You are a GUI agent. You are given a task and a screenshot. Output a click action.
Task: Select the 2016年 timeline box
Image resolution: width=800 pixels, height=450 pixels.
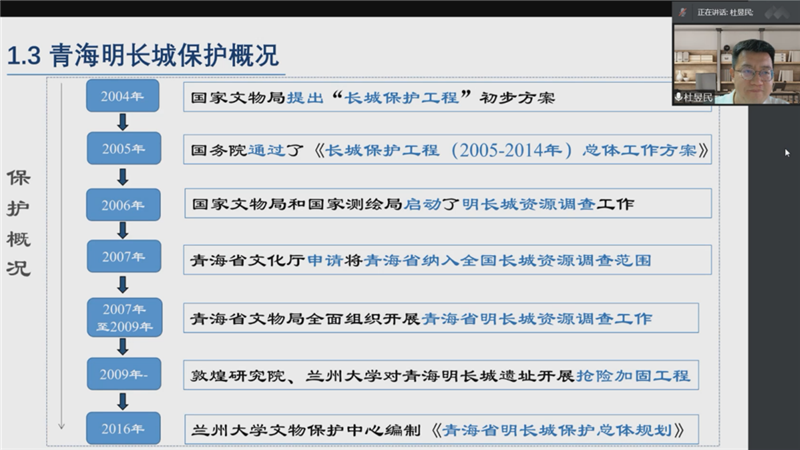pos(123,429)
